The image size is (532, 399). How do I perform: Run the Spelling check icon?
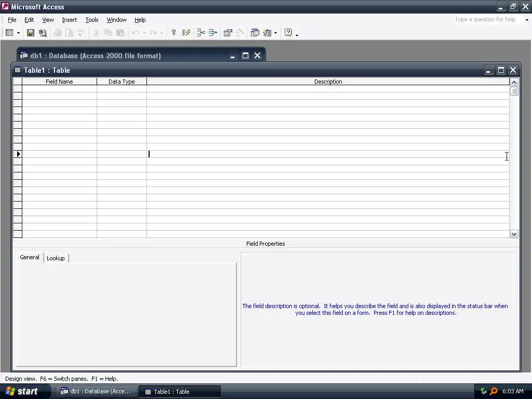click(81, 33)
